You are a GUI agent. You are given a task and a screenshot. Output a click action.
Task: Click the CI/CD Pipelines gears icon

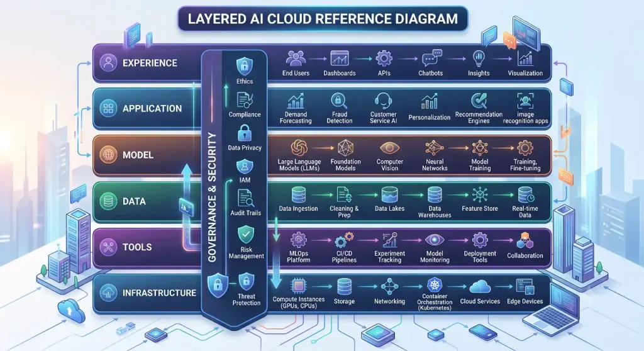[x=344, y=240]
